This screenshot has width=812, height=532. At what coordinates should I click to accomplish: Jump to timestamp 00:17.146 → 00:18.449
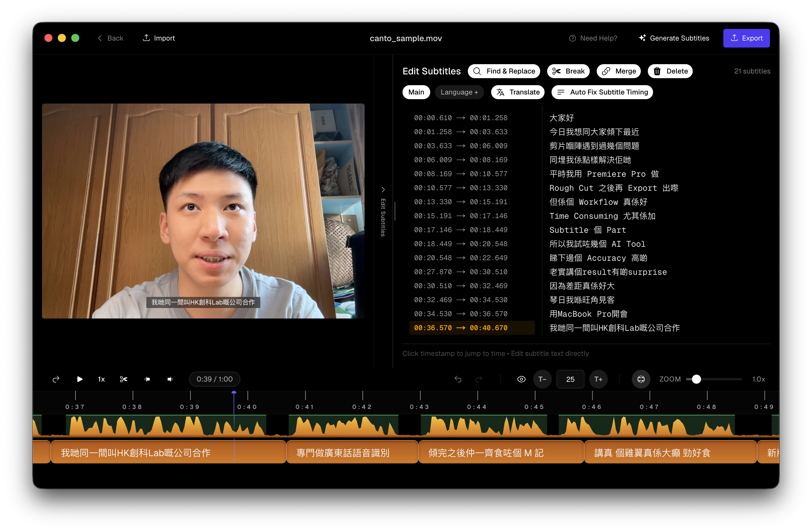pyautogui.click(x=461, y=230)
